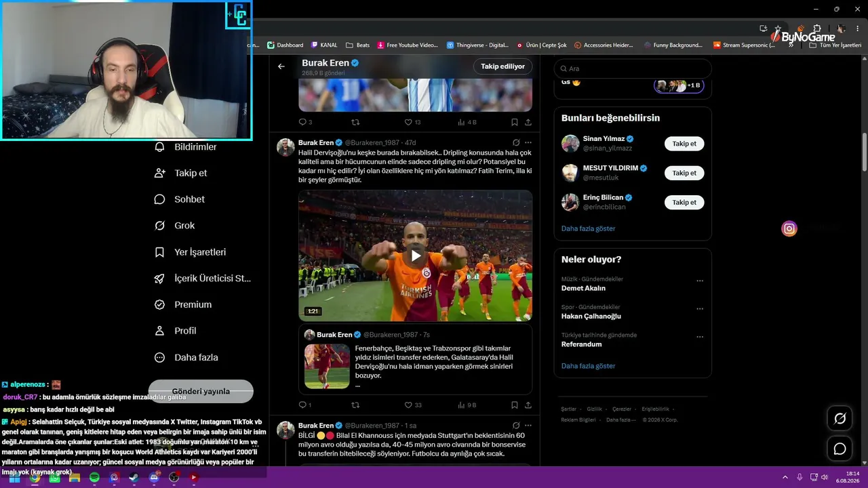Repost the Halil Dervişoğlu post

click(355, 405)
